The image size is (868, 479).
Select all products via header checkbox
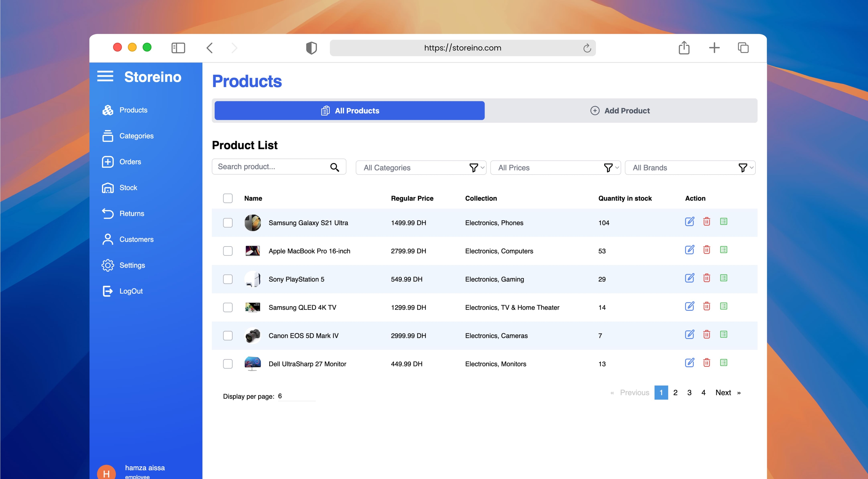[228, 198]
